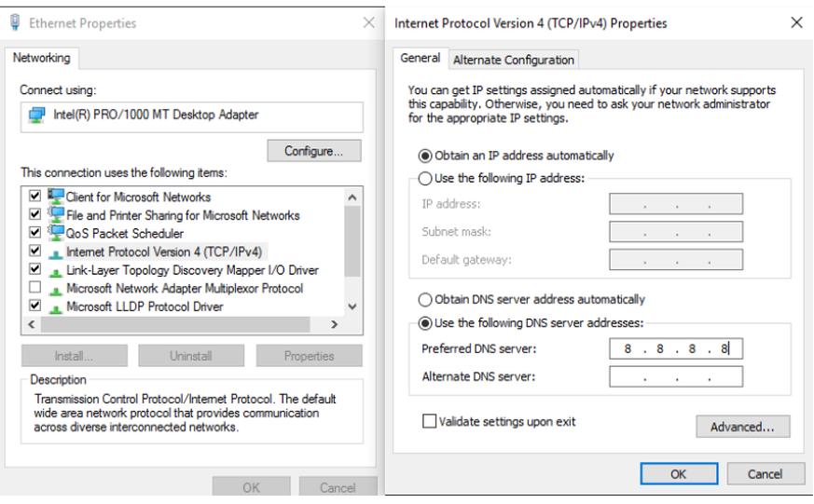
Task: Select Obtain an IP address automatically
Action: [x=425, y=156]
